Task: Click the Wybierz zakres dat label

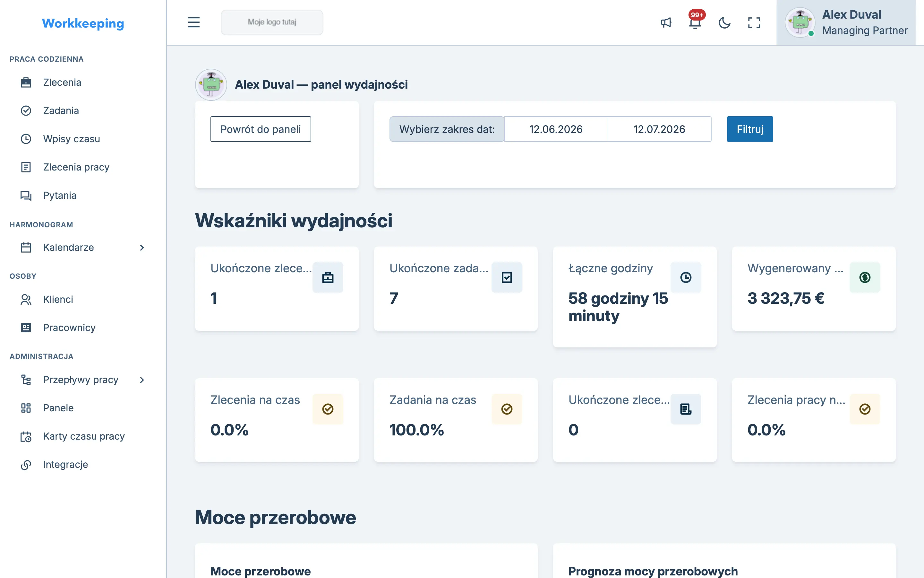Action: [x=447, y=129]
